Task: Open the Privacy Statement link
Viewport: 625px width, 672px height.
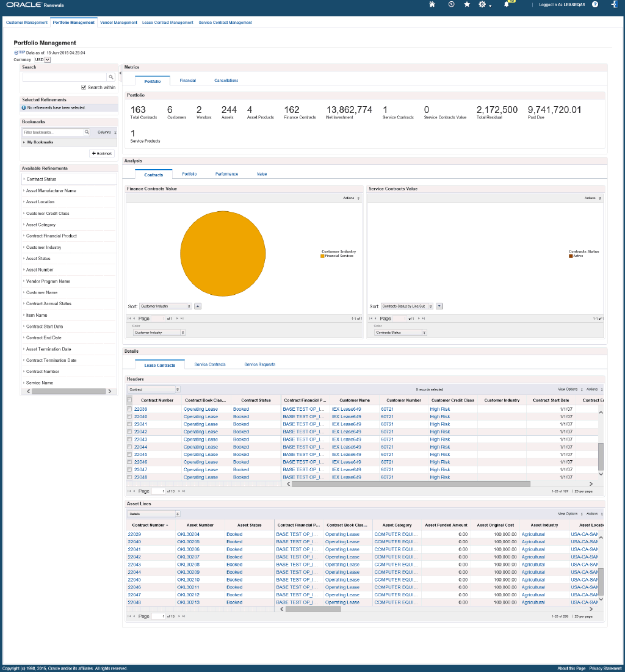Action: click(x=605, y=668)
